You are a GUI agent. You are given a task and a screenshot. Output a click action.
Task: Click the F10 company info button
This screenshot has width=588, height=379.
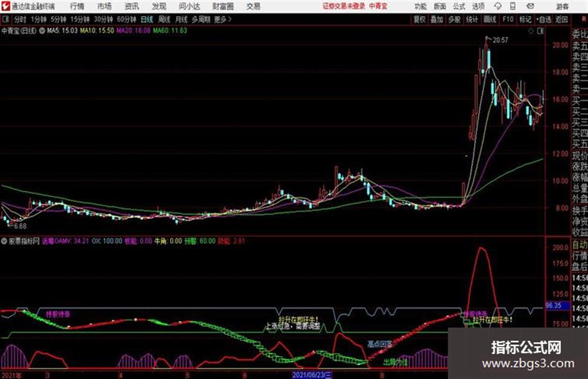coord(508,19)
